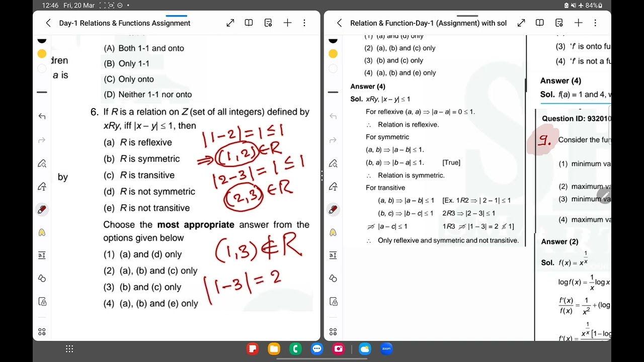This screenshot has height=362, width=644.
Task: Pick white pen color in left toolbar
Action: click(42, 68)
